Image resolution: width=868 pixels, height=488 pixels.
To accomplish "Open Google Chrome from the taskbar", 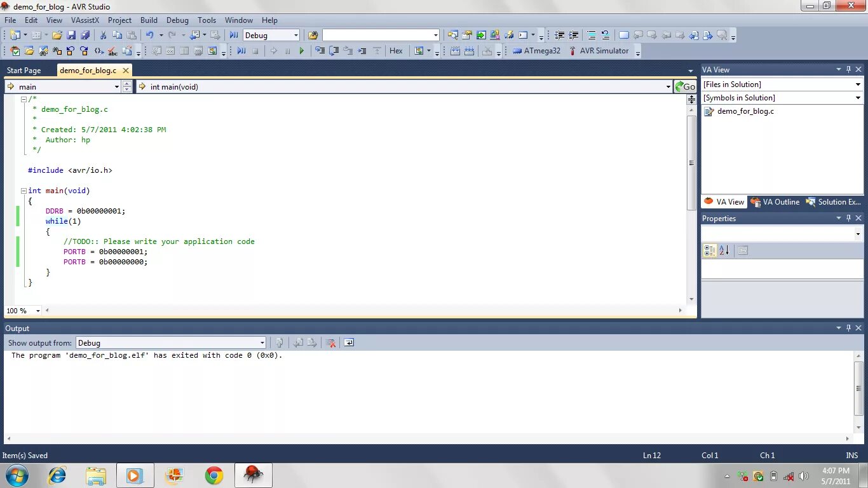I will (x=214, y=475).
